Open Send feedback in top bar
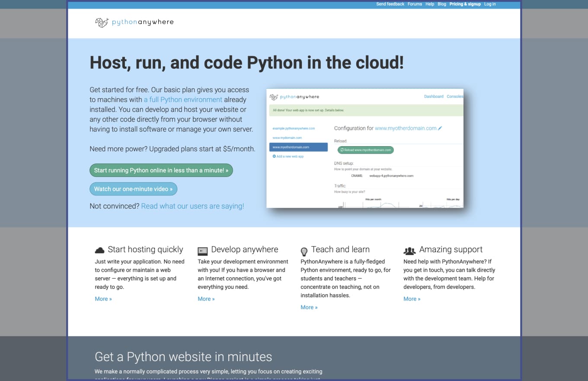 pos(390,4)
